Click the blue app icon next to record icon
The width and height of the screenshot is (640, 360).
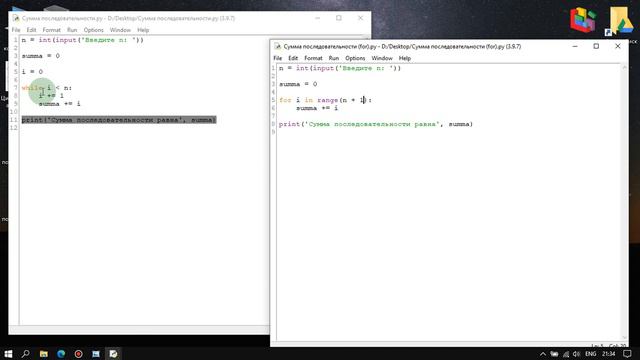(x=96, y=353)
